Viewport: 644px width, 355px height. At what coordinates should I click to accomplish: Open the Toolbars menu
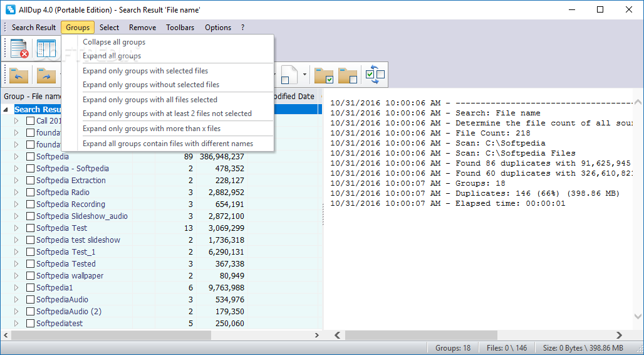180,28
